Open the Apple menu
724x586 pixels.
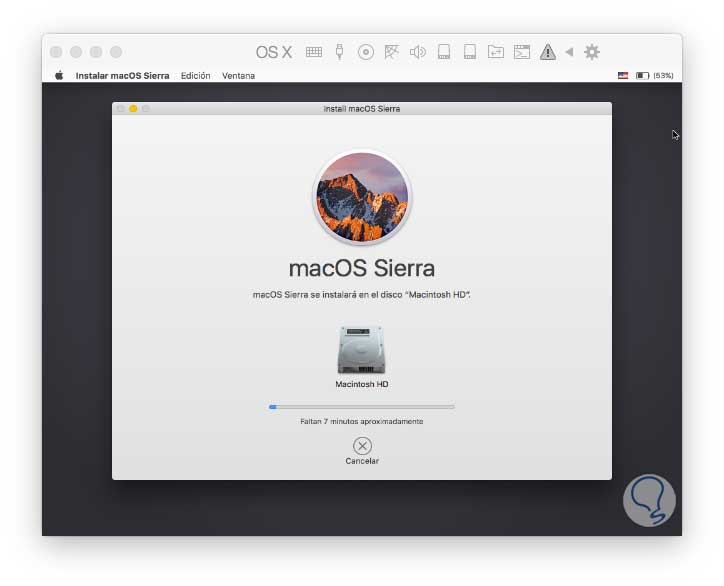tap(59, 75)
